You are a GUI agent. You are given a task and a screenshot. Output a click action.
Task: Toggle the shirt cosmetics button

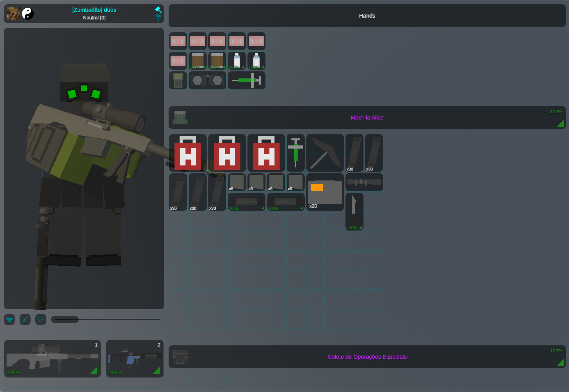coord(9,319)
